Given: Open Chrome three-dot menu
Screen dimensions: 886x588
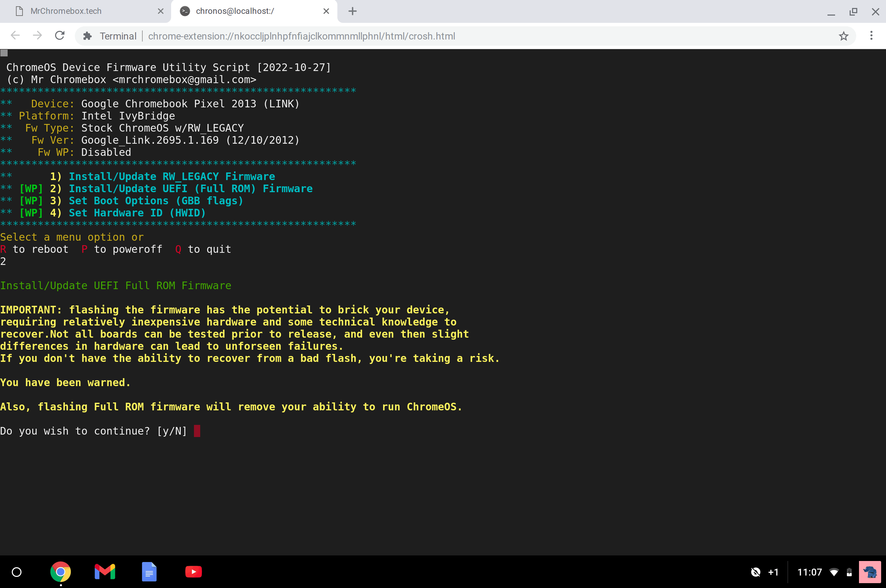Looking at the screenshot, I should point(871,36).
